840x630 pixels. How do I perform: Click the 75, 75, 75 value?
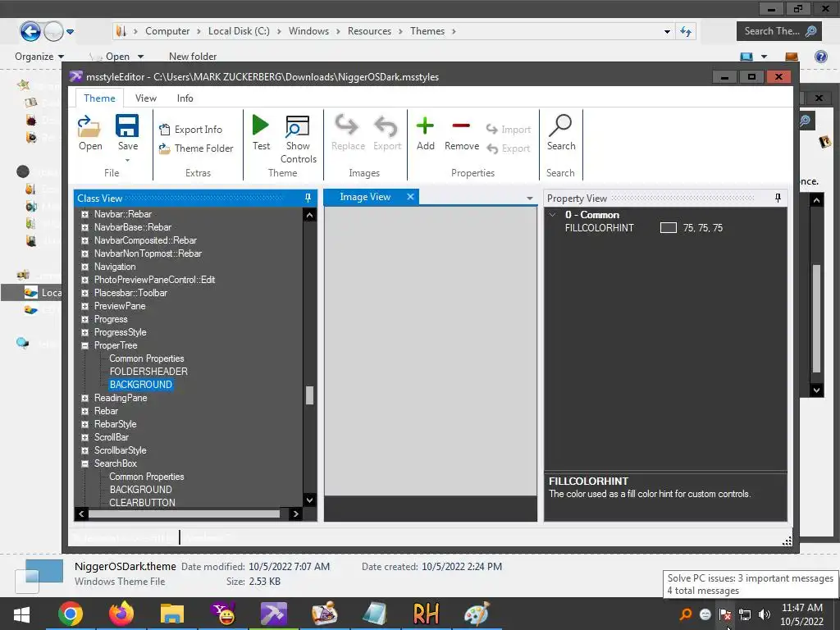tap(702, 228)
